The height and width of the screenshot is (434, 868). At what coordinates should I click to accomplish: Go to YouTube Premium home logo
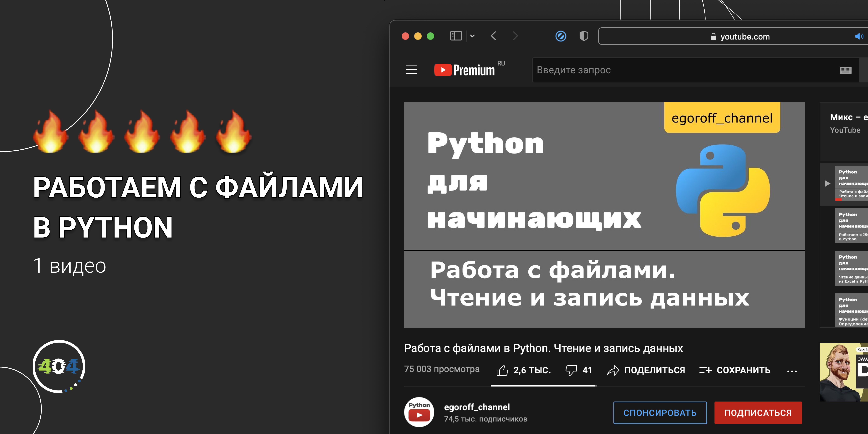coord(464,70)
